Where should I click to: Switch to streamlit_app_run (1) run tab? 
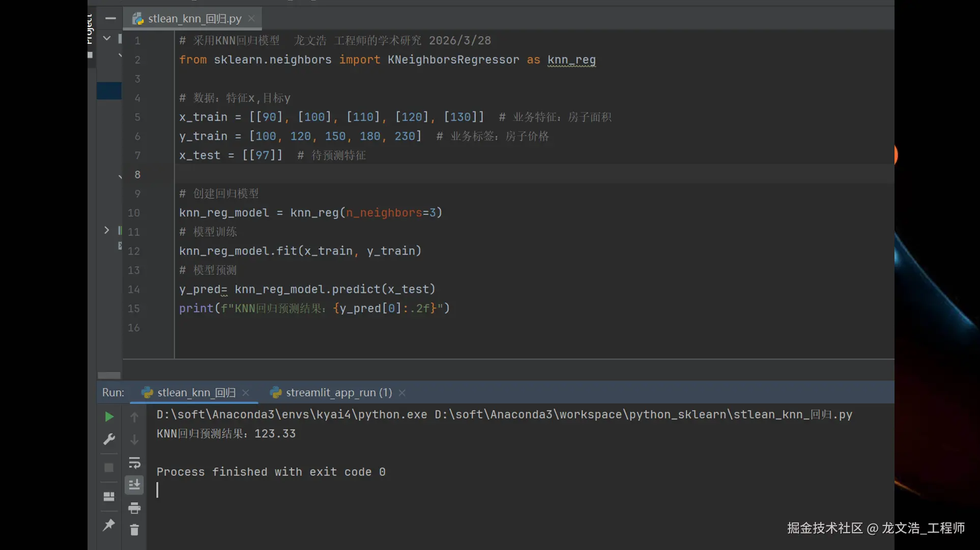(338, 393)
